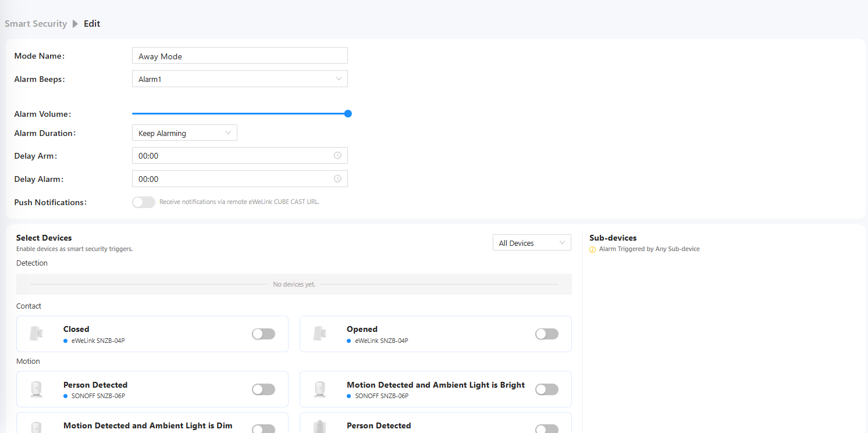Click the warning info icon under Sub-devices
Image resolution: width=868 pixels, height=433 pixels.
coord(593,249)
